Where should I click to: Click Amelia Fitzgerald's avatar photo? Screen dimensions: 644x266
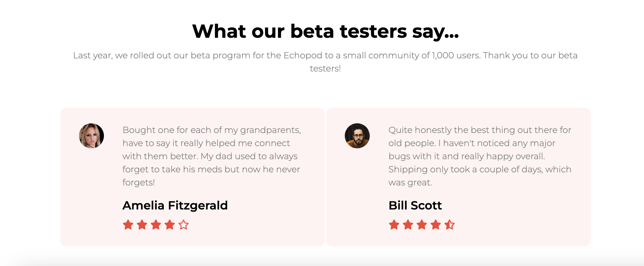(91, 136)
